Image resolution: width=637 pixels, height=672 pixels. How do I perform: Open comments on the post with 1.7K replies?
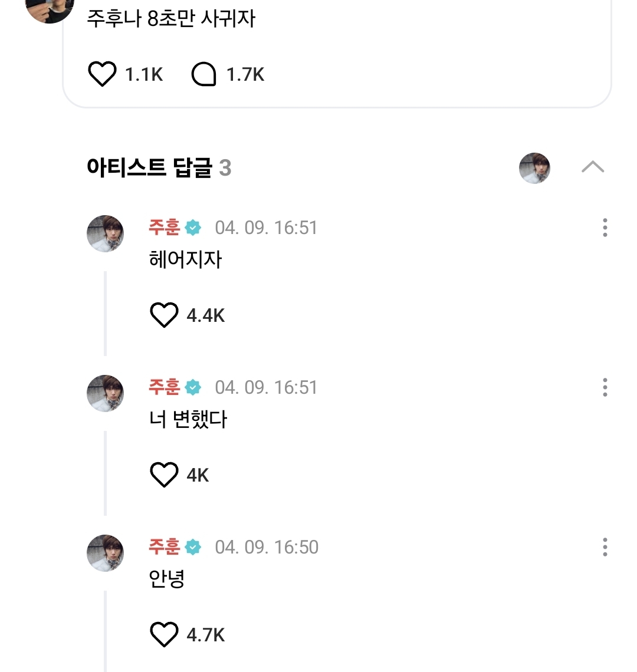(204, 75)
